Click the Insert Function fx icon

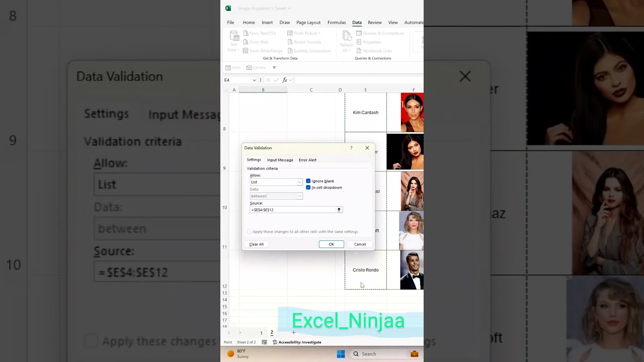pyautogui.click(x=285, y=80)
